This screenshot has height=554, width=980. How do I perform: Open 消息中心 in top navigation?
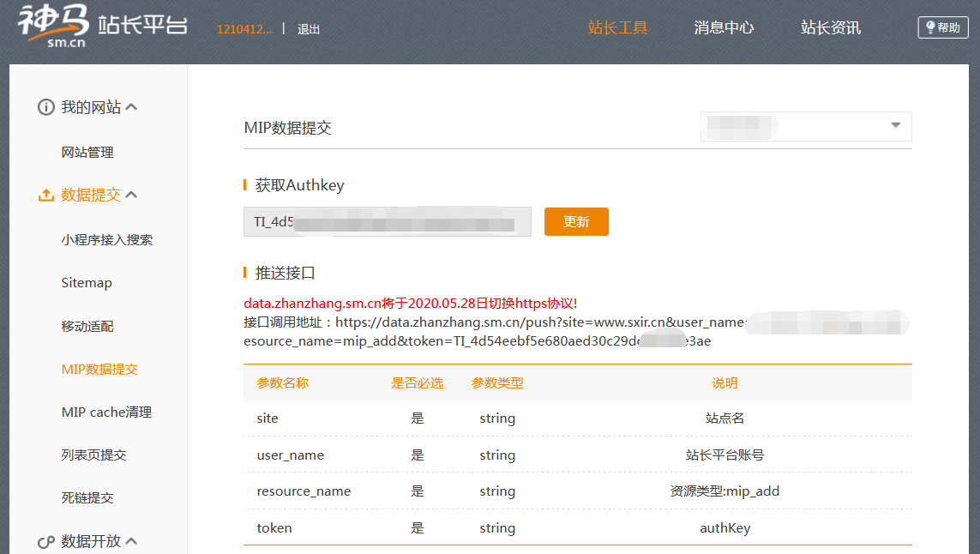[x=724, y=28]
